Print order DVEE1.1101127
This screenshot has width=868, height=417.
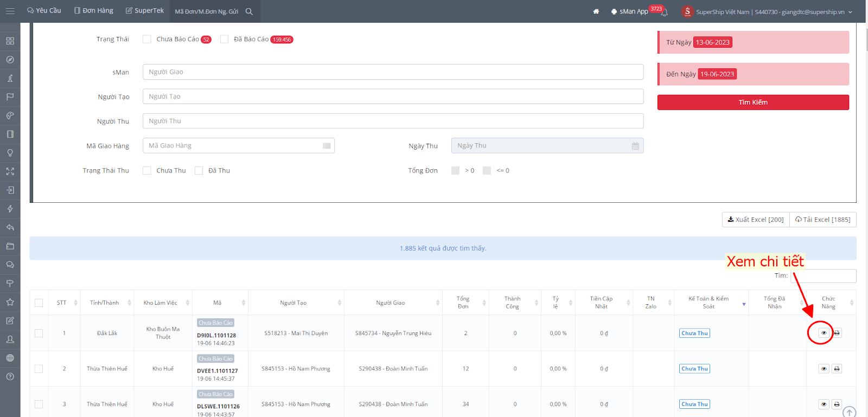(837, 369)
